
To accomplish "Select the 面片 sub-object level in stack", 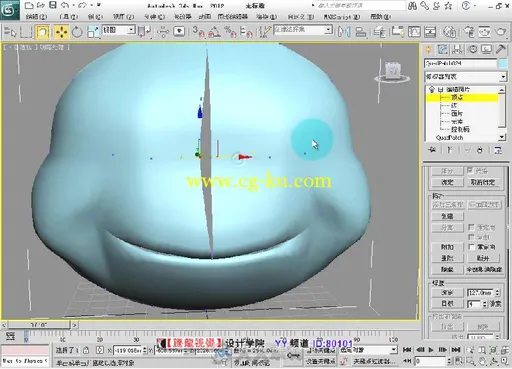I will coord(457,113).
